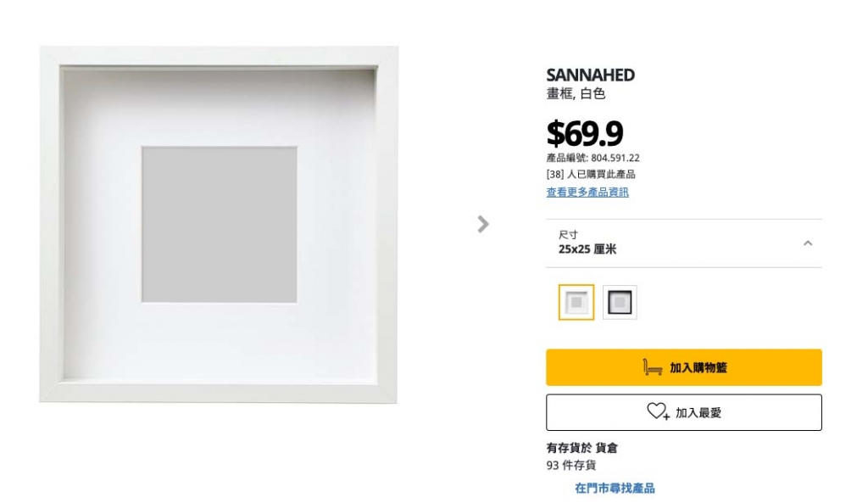Image resolution: width=868 pixels, height=503 pixels.
Task: Click the product number 804.591.22
Action: tap(615, 158)
